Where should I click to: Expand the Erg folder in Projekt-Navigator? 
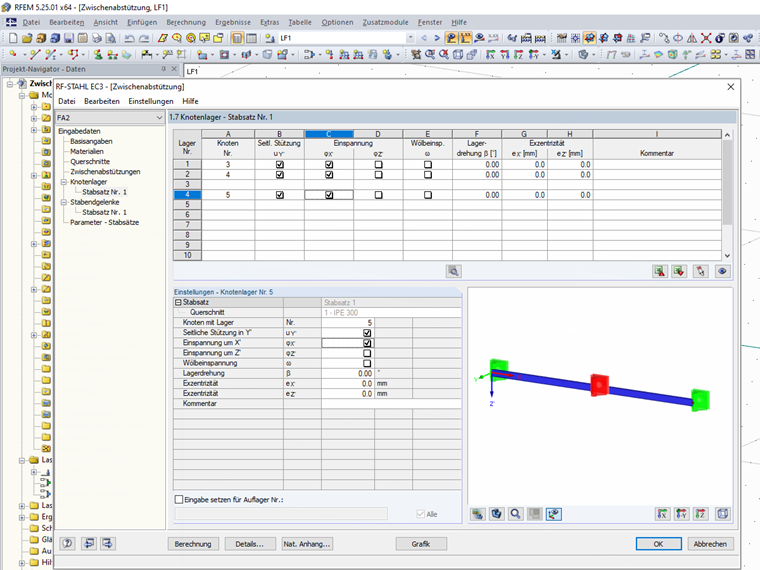point(22,517)
